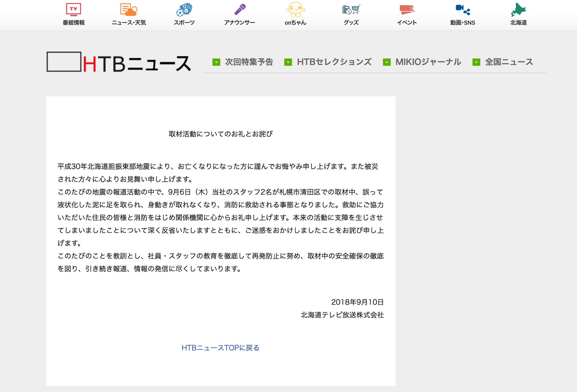577x392 pixels.
Task: Select the イベント ticket icon
Action: coord(407,9)
